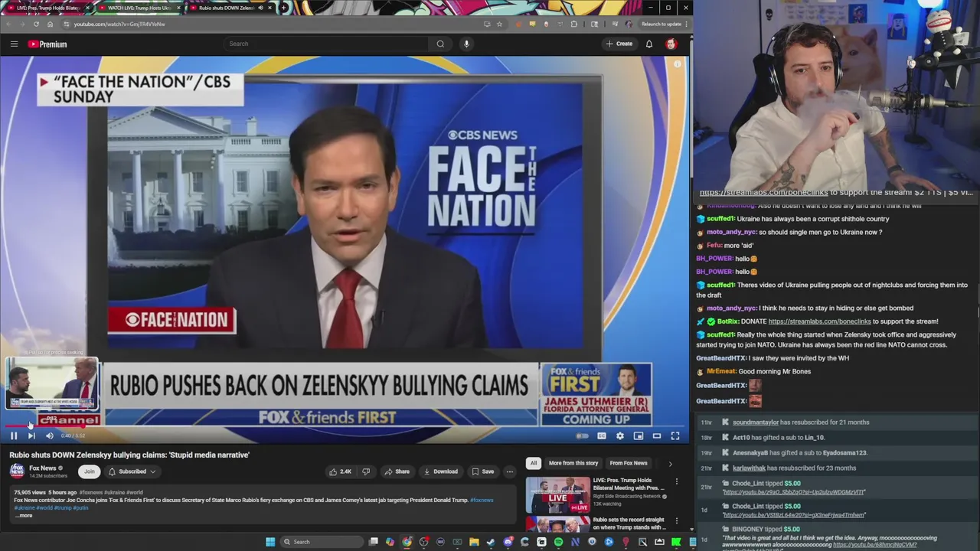Open a new browser tab
Viewport: 980px width, 551px height.
click(x=284, y=8)
